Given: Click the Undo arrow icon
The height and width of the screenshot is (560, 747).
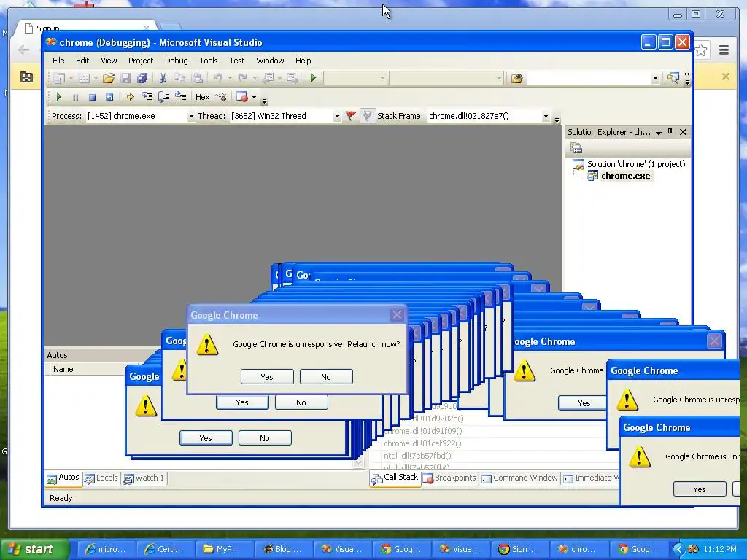Looking at the screenshot, I should [x=217, y=77].
